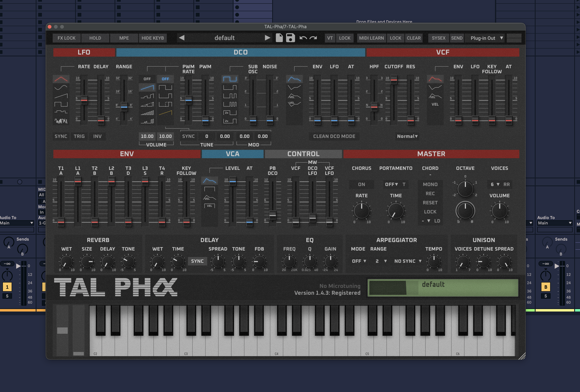Select the VCA VEL gate shape icon
Image resolution: width=580 pixels, height=392 pixels.
pos(209,206)
